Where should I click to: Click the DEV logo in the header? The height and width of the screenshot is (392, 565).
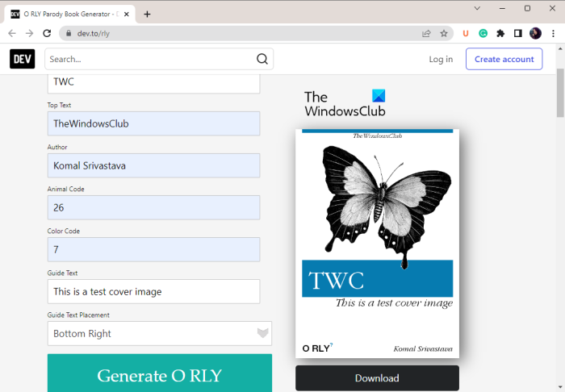23,59
